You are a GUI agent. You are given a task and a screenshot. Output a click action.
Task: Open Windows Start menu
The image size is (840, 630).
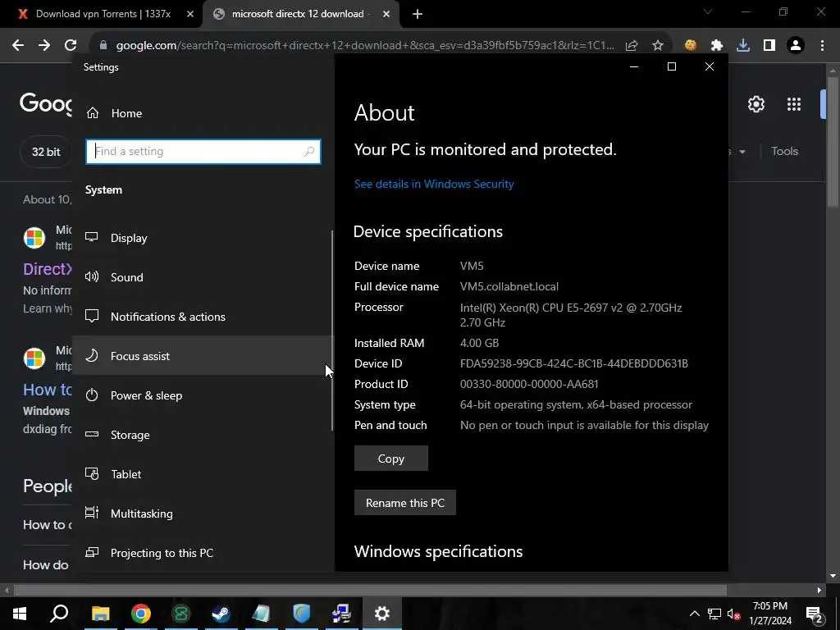pyautogui.click(x=20, y=614)
